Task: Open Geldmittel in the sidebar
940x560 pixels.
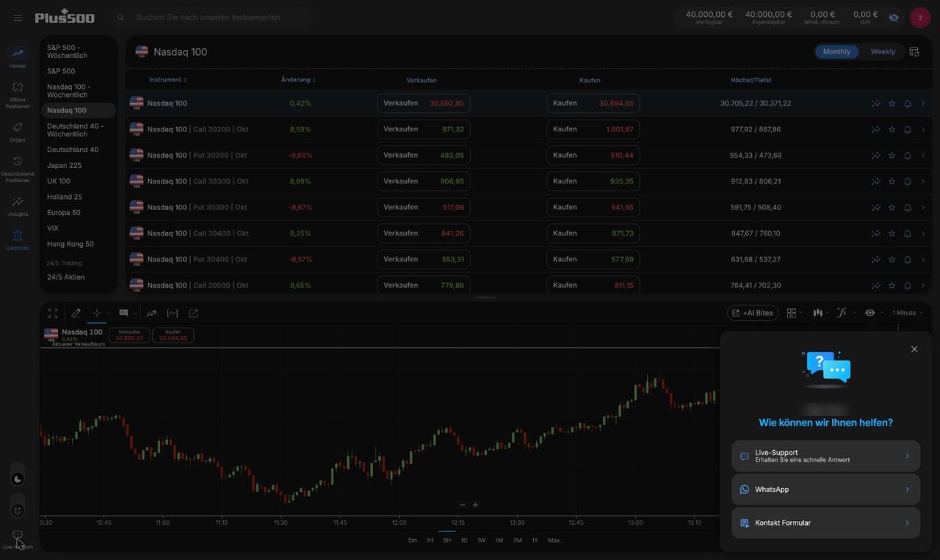Action: pos(18,240)
